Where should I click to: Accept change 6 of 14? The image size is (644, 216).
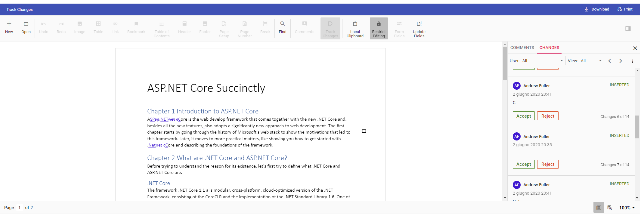(x=524, y=116)
